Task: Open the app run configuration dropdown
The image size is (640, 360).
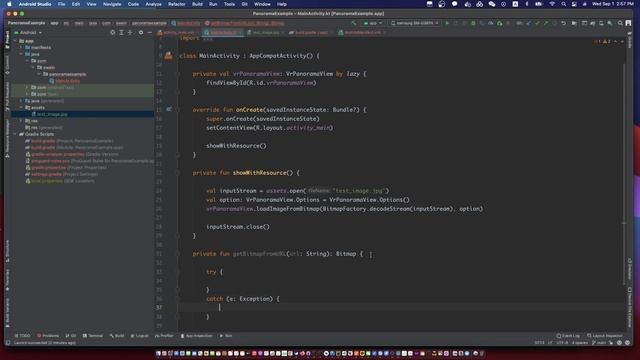Action: click(x=373, y=23)
